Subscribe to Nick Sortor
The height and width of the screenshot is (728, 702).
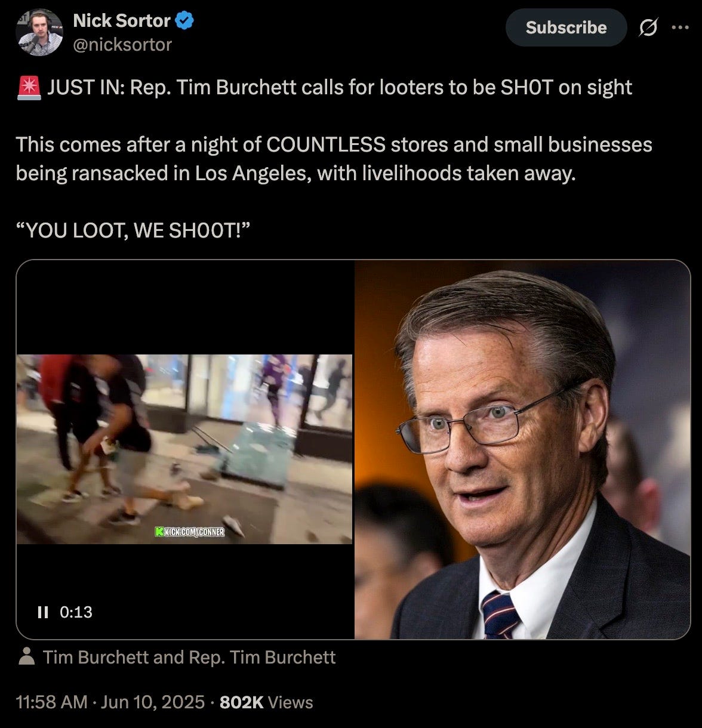pyautogui.click(x=566, y=27)
